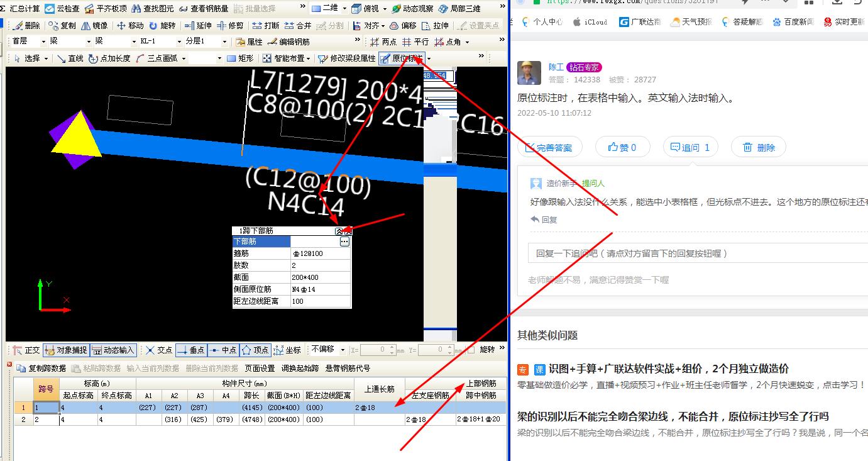Open 属性 properties panel
868x461 pixels.
(x=249, y=42)
